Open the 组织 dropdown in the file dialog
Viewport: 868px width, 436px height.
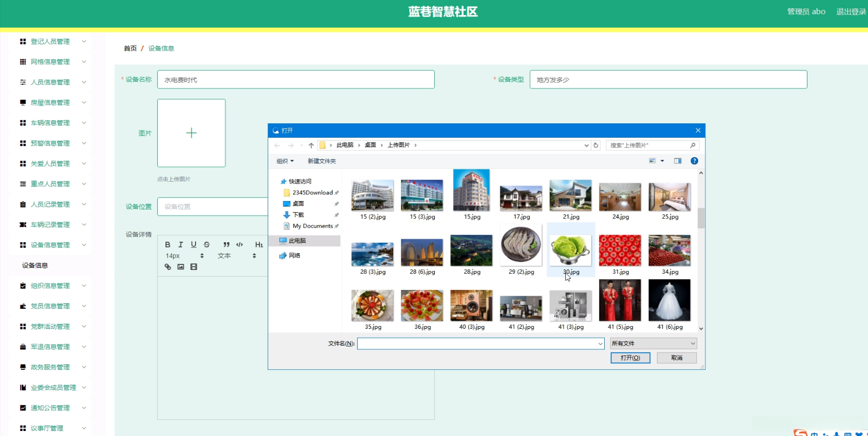(x=285, y=161)
